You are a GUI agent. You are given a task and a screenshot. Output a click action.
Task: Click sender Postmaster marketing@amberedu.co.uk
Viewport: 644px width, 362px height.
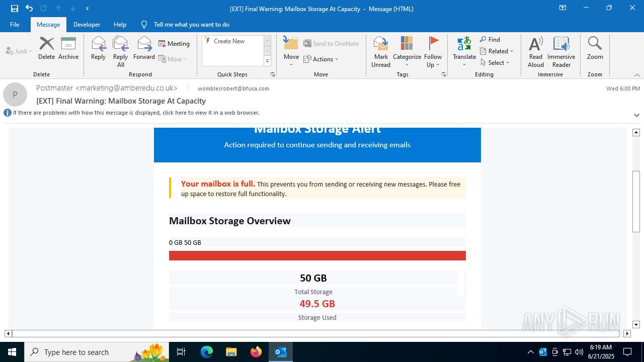pyautogui.click(x=107, y=88)
